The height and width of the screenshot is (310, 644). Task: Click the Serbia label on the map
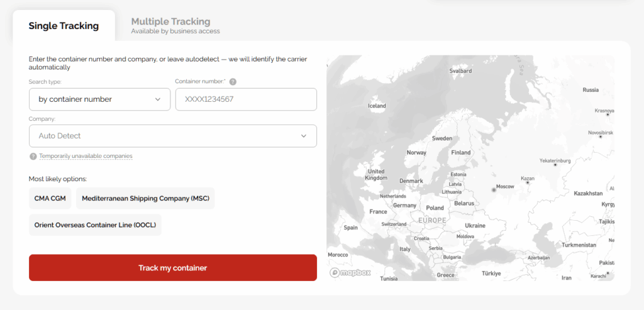coord(435,248)
